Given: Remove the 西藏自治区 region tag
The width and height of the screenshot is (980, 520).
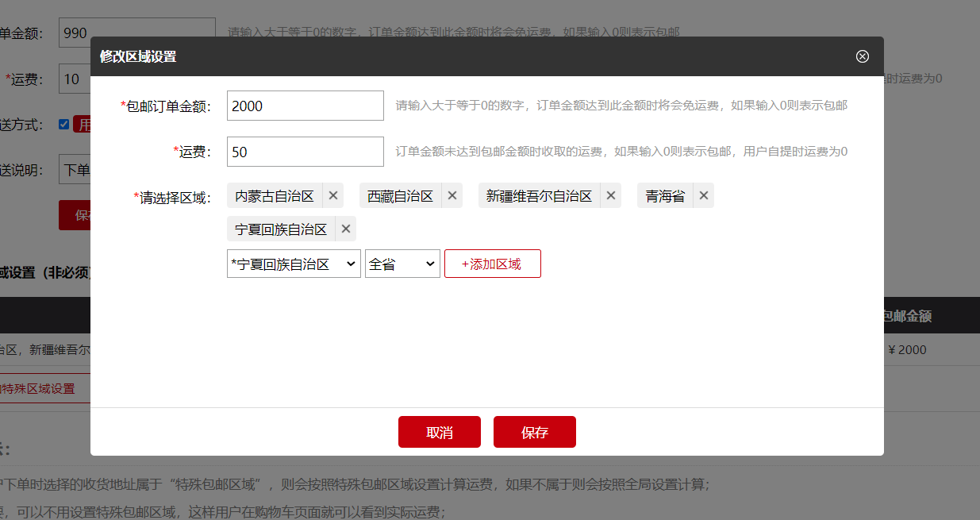Looking at the screenshot, I should click(x=452, y=195).
